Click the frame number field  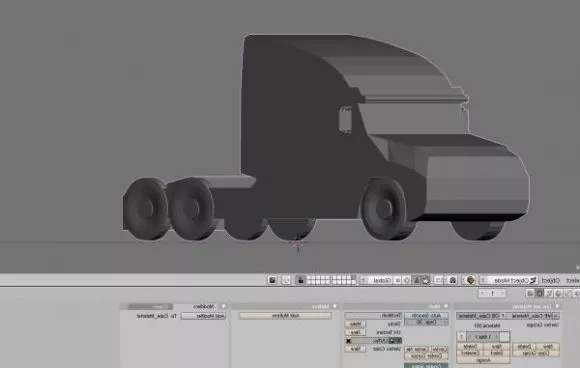pos(493,293)
